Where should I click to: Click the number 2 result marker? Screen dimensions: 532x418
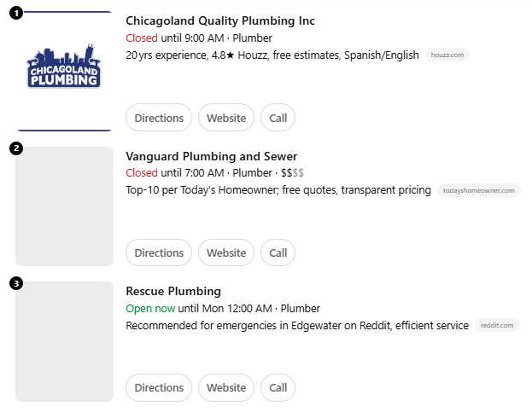(x=16, y=148)
